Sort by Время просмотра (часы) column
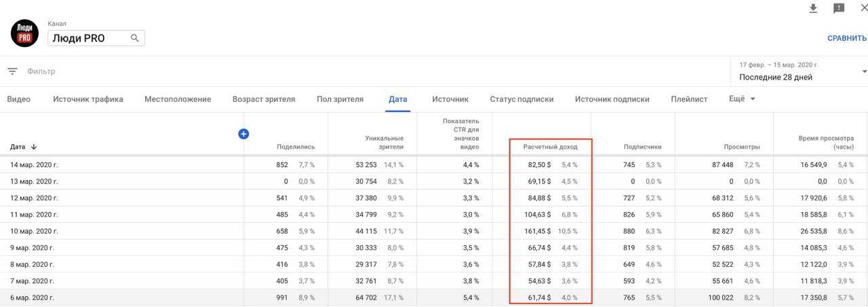This screenshot has height=307, width=868. point(826,143)
